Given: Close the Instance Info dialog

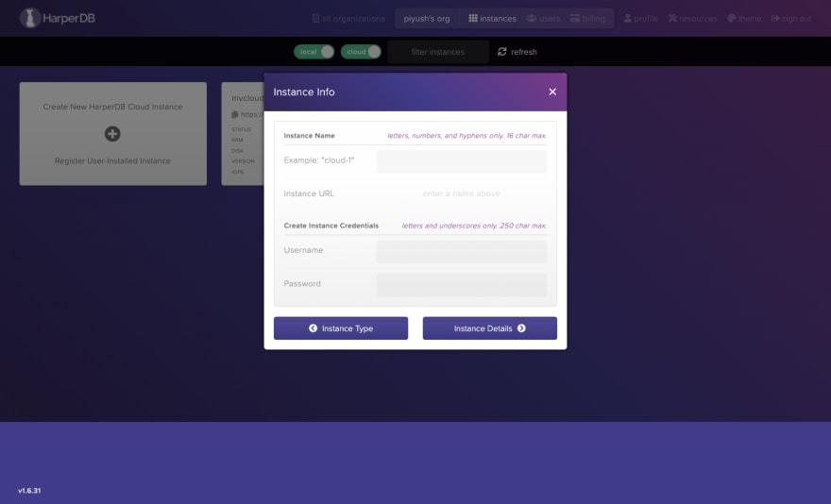Looking at the screenshot, I should tap(552, 92).
